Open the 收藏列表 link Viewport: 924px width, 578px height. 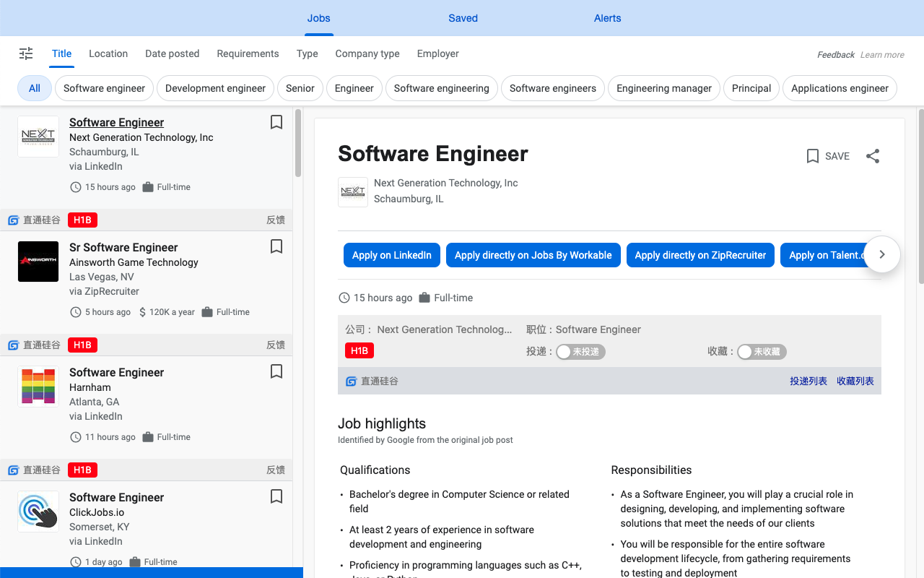coord(855,381)
